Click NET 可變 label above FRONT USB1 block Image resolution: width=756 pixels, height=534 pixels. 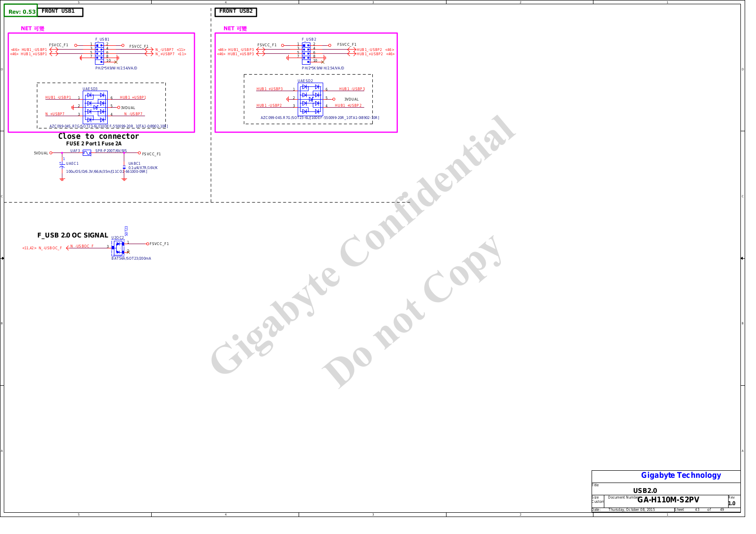[33, 28]
